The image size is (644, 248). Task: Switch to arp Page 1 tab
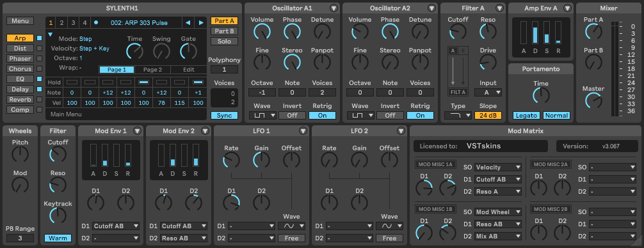[x=117, y=70]
